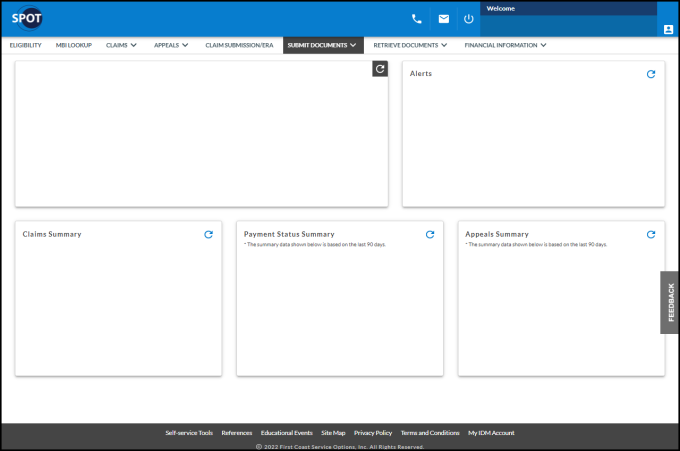Select the Eligibility menu item
This screenshot has height=451, width=680.
(x=26, y=45)
